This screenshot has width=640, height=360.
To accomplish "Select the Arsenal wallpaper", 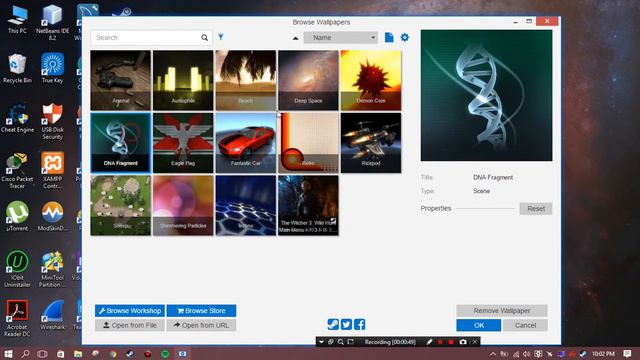I will (120, 80).
